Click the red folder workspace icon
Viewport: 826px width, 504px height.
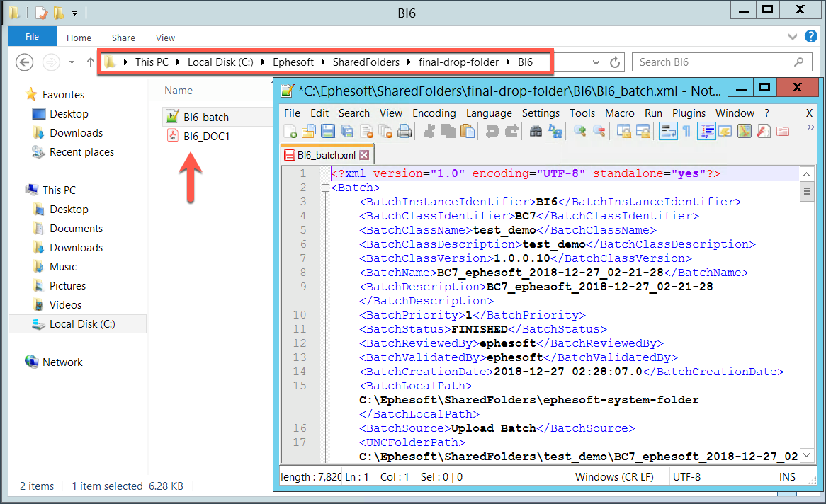point(783,131)
